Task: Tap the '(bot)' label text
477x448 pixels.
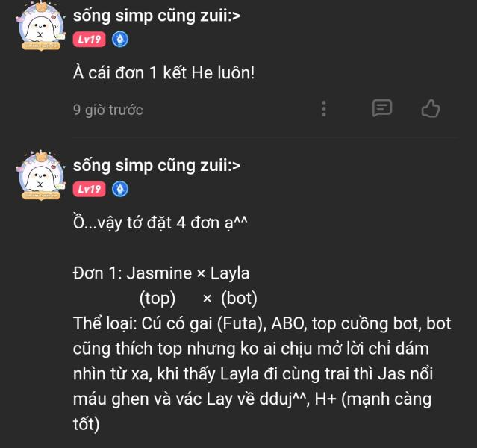Action: tap(239, 299)
